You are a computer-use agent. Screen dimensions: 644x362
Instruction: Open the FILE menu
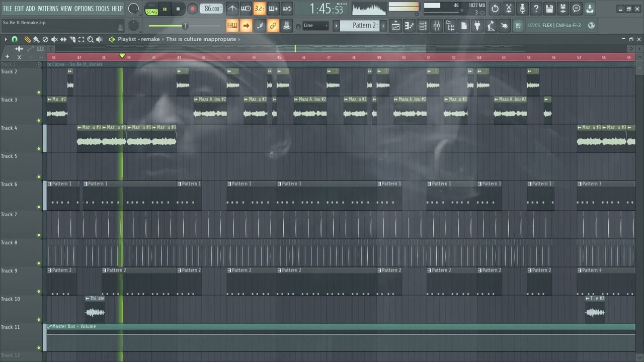click(8, 9)
